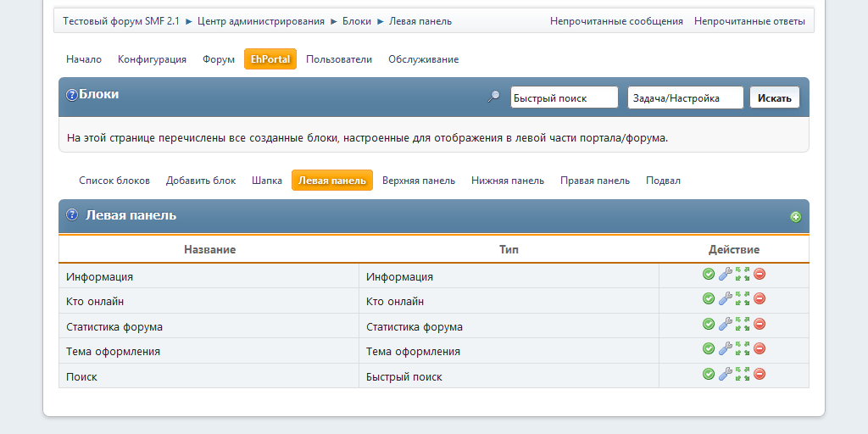
Task: Toggle green check for Поиск block
Action: [709, 374]
